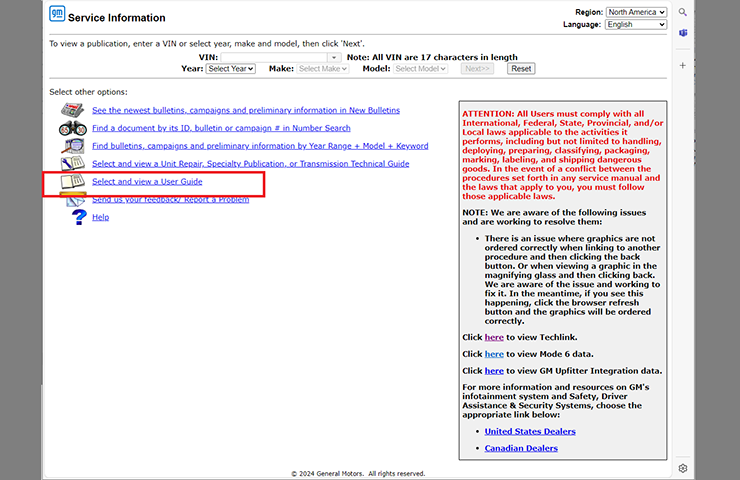Expand the VIN history dropdown arrow
Viewport: 740px width, 480px height.
(x=334, y=57)
